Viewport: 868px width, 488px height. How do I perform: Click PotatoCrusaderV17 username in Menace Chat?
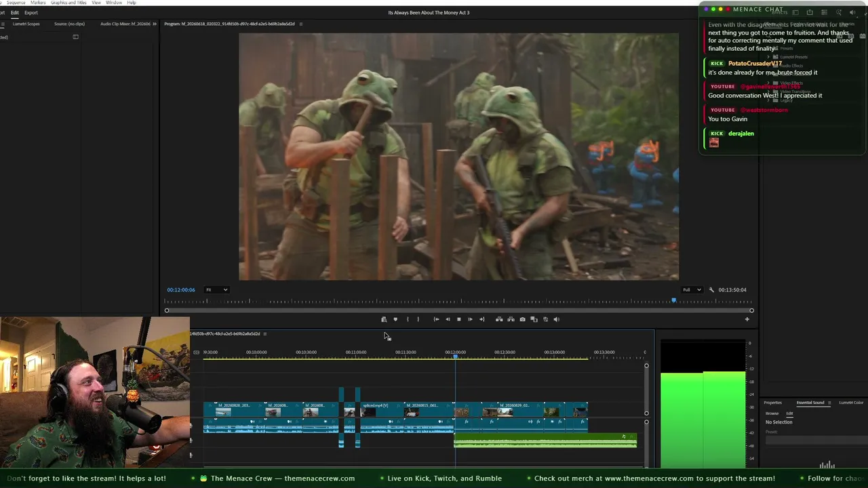(x=755, y=64)
